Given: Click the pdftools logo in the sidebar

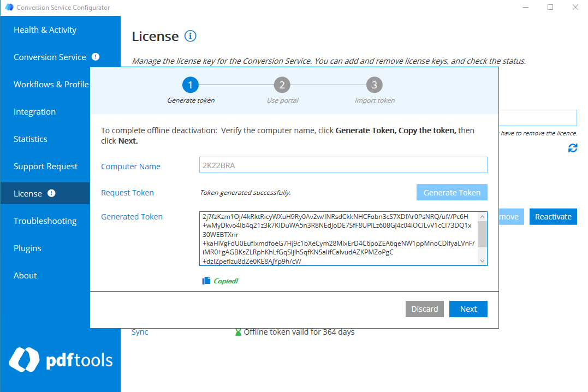Looking at the screenshot, I should coord(60,360).
